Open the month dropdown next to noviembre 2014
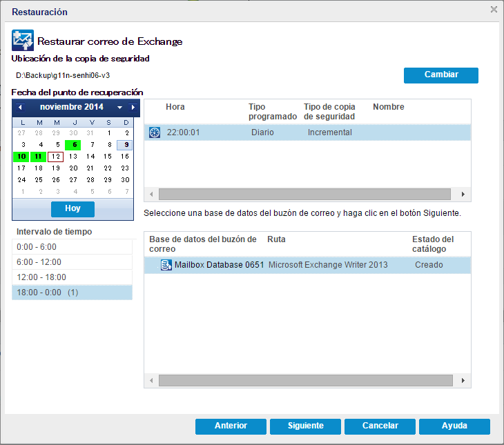 [119, 108]
